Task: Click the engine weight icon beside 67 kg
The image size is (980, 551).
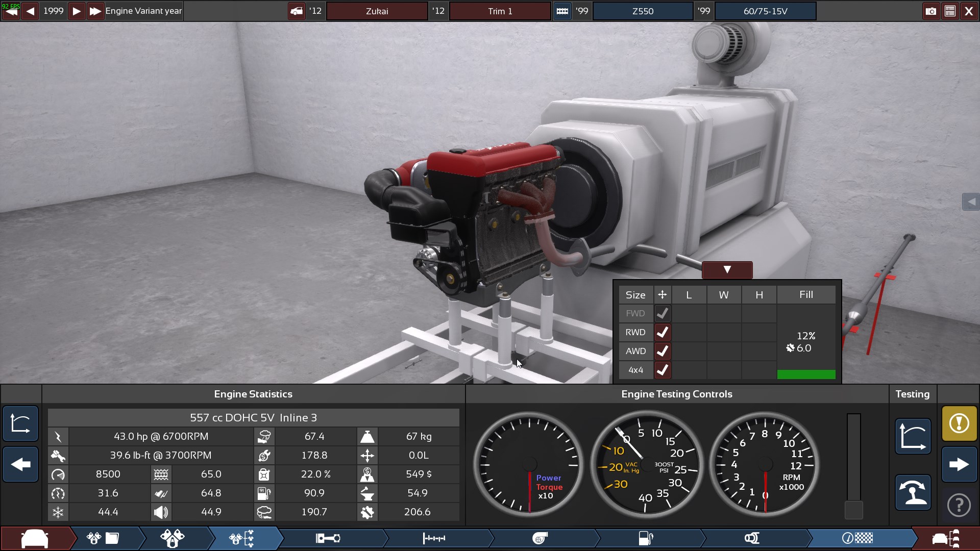Action: (x=367, y=437)
